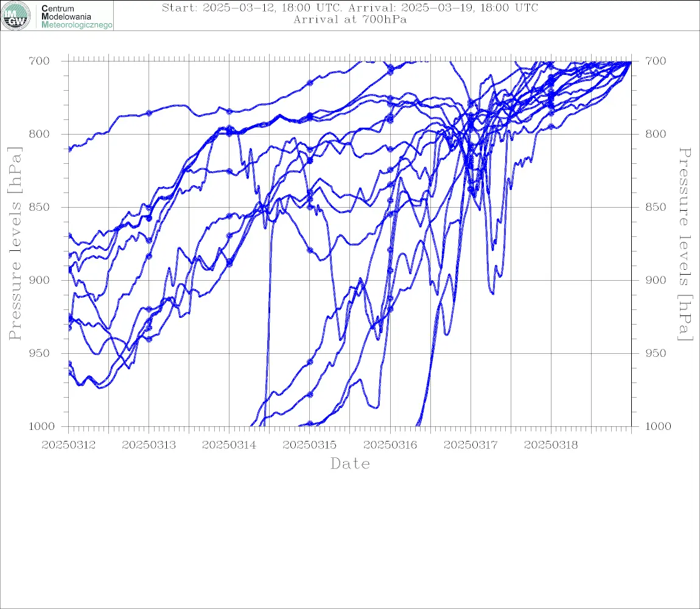Click the 20250318 date label

pos(551,445)
